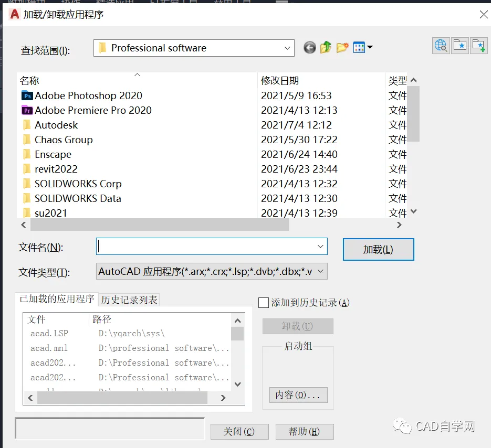This screenshot has height=448, width=491.
Task: Click the date 2021/7/4 12:12 cell
Action: click(x=296, y=125)
